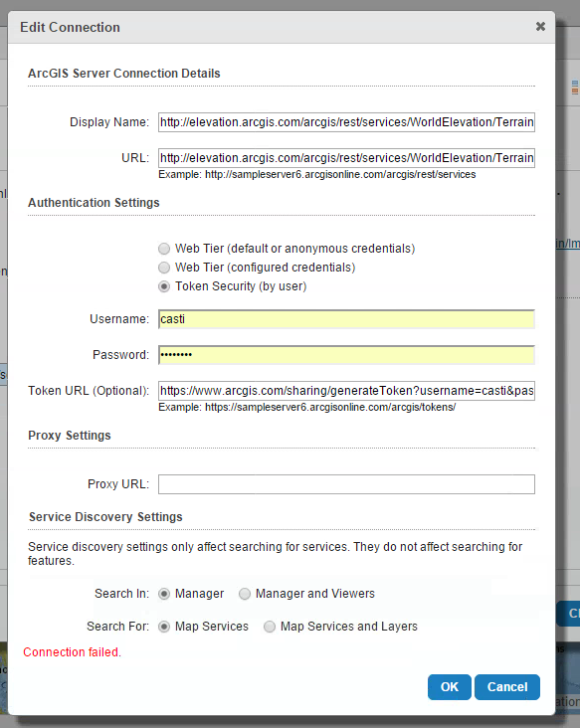The image size is (580, 728).
Task: Click the Display Name input field
Action: click(346, 122)
